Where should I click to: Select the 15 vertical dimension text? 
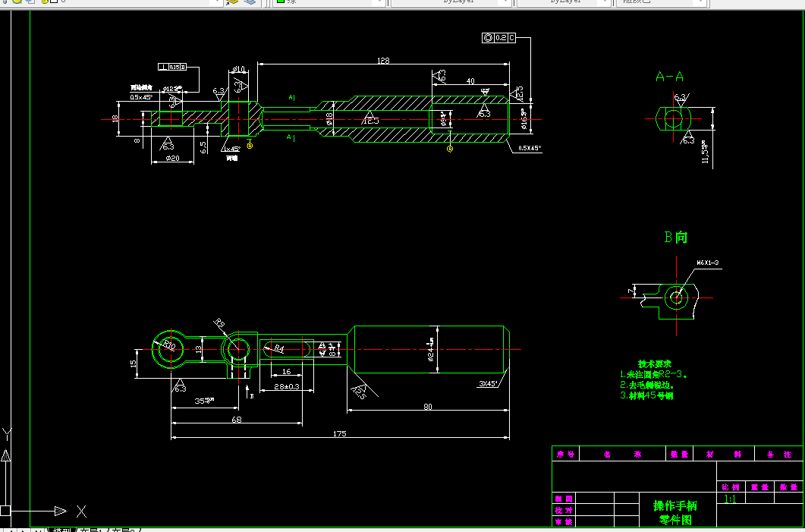(x=134, y=363)
